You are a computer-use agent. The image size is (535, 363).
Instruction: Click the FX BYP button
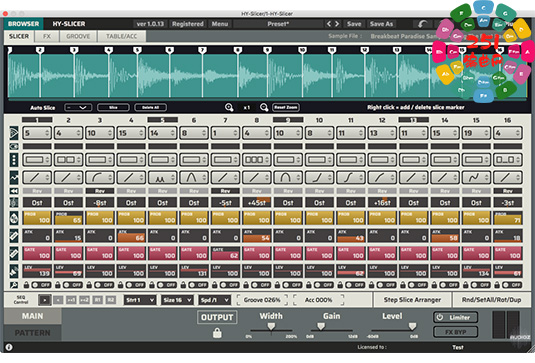pos(456,332)
